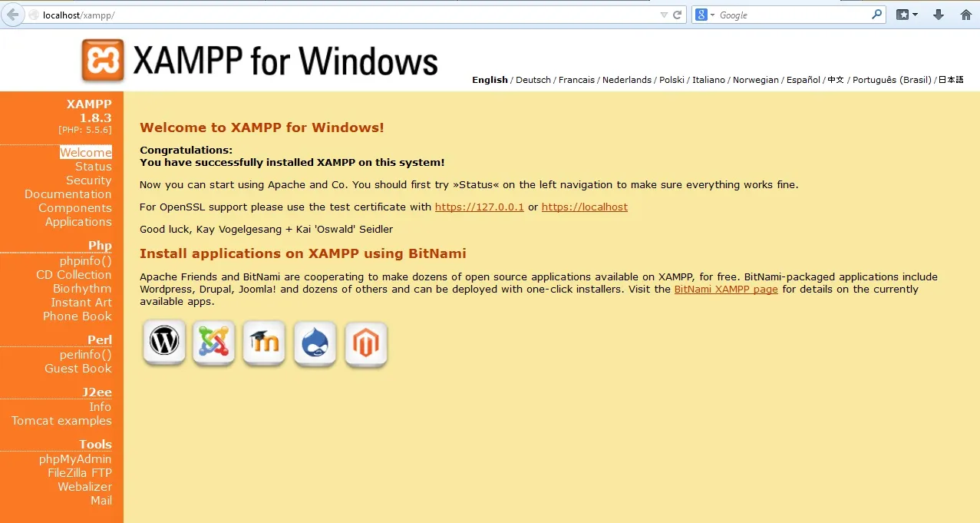Viewport: 980px width, 523px height.
Task: Click the 'Welcome to XAMPP for Windows!' heading
Action: click(262, 127)
